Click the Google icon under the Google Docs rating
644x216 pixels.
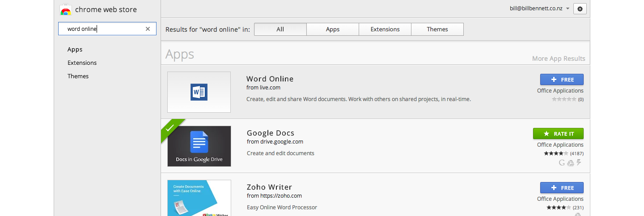tap(562, 163)
